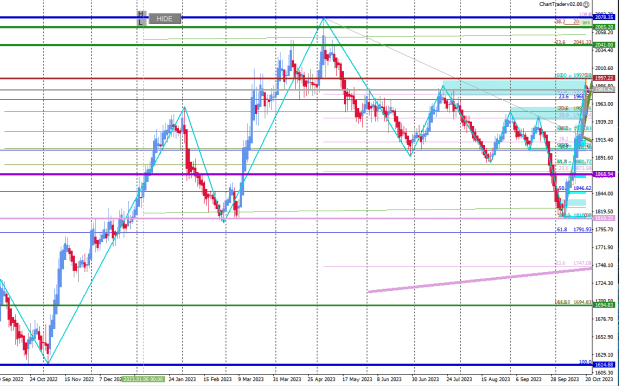625x386 pixels.
Task: Click the 28 Sep 2023 date label
Action: tap(564, 379)
